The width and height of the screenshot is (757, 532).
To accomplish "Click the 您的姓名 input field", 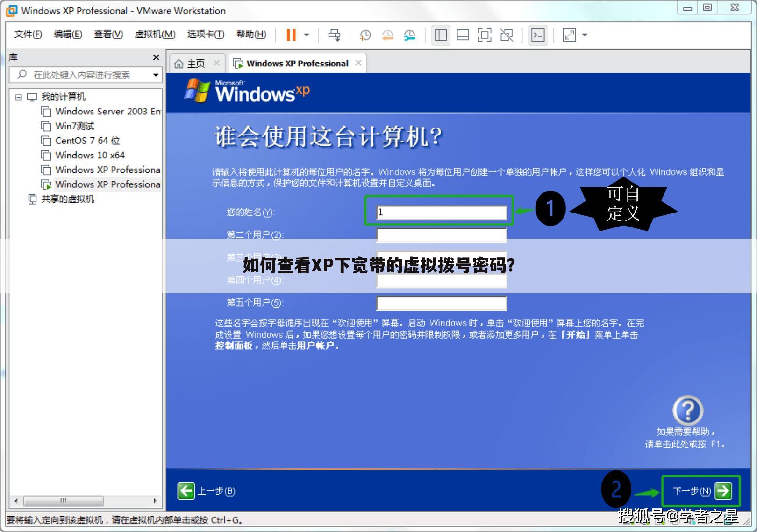I will click(442, 213).
